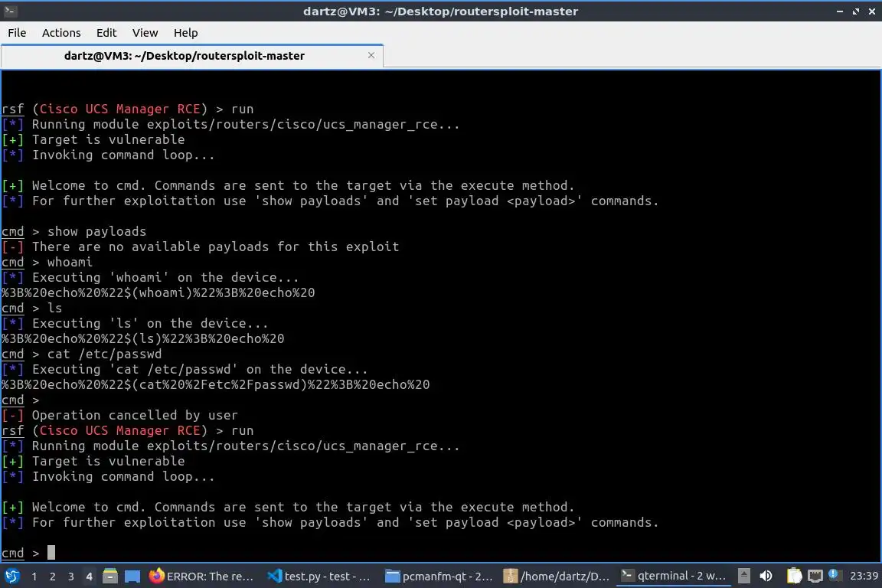882x588 pixels.
Task: Maximize the qterminal window
Action: 855,11
